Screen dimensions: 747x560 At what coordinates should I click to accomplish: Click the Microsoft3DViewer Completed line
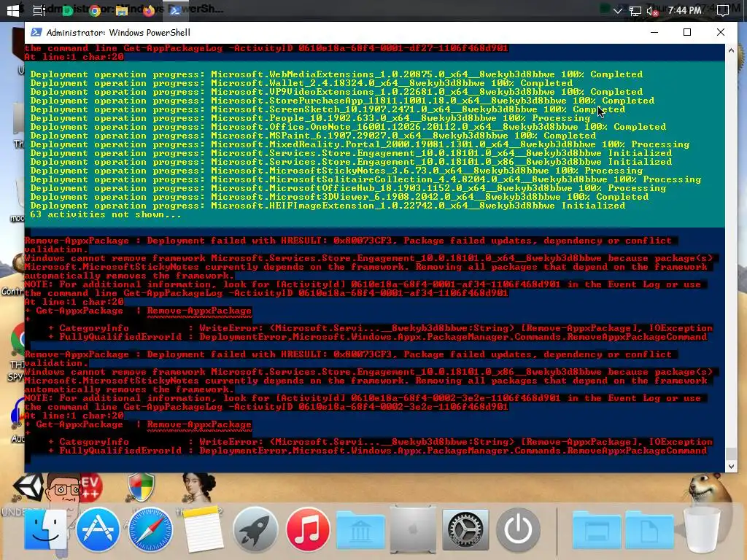click(339, 197)
